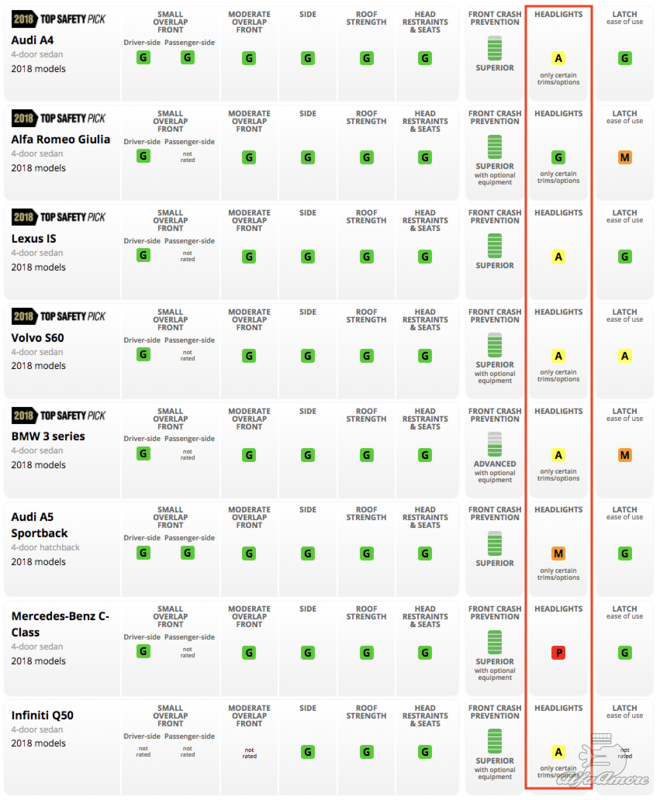This screenshot has height=800, width=660.
Task: Click Audi A4 passenger-side small overlap G rating
Action: (x=187, y=58)
